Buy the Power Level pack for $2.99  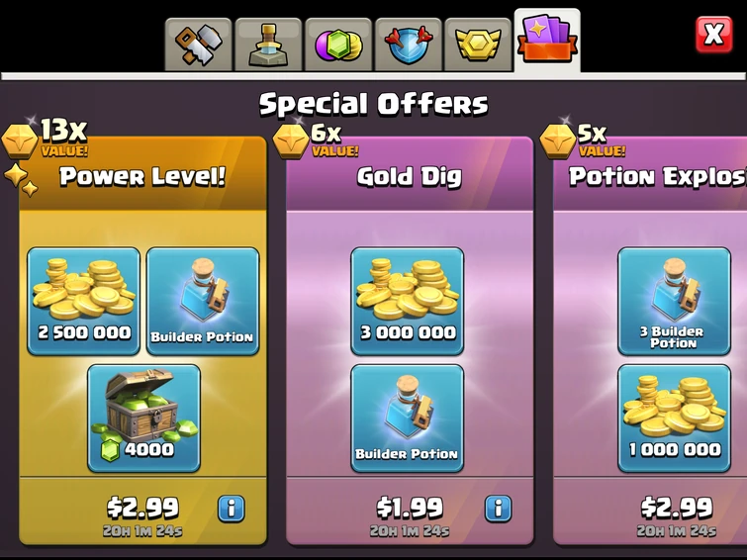142,508
